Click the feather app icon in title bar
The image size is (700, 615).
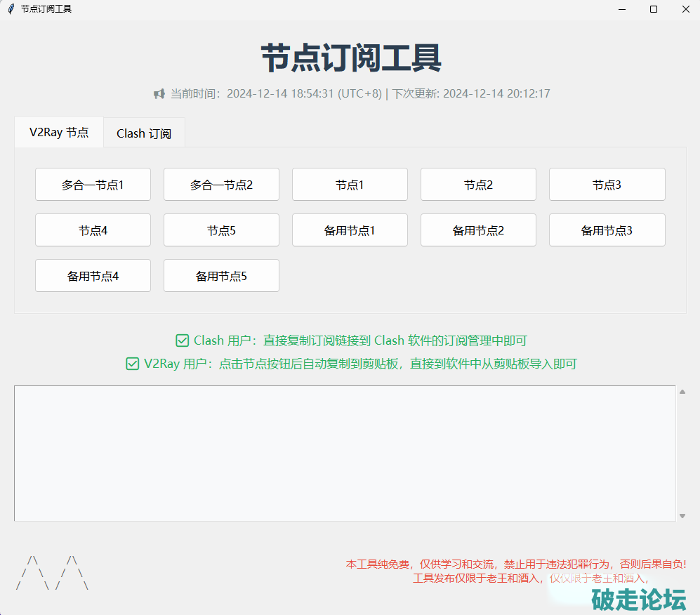tap(11, 9)
